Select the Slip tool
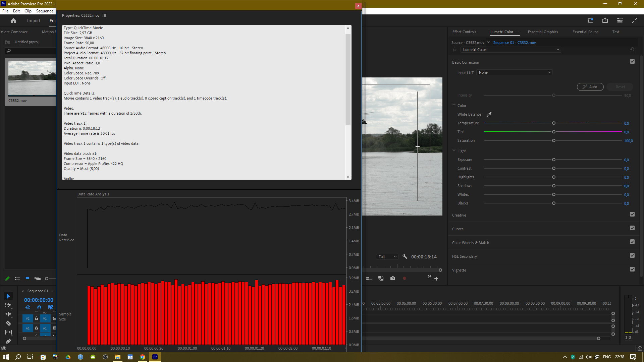 point(8,333)
